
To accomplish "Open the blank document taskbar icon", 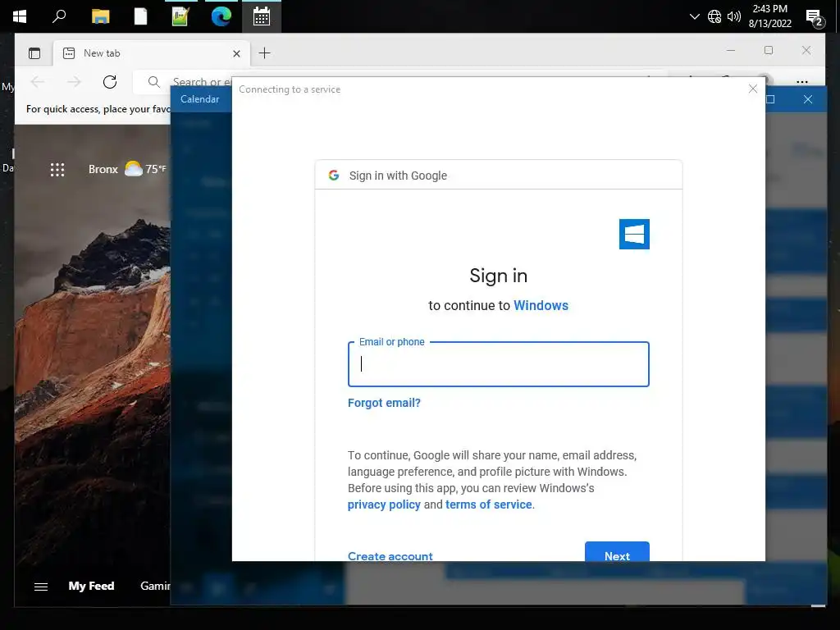I will click(x=140, y=16).
